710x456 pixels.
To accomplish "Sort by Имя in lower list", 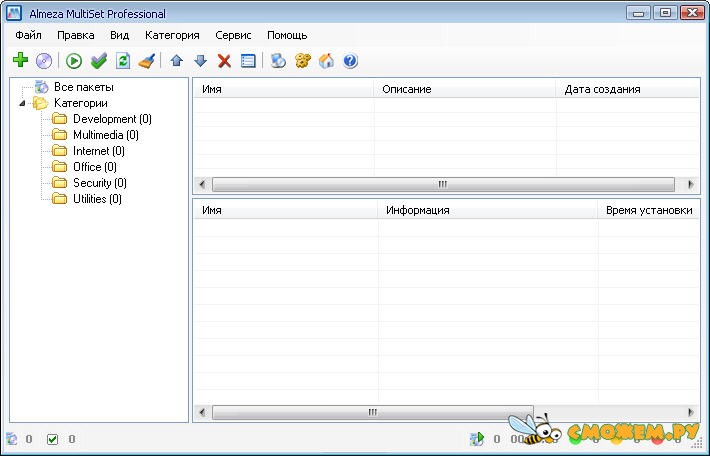I will [x=286, y=211].
